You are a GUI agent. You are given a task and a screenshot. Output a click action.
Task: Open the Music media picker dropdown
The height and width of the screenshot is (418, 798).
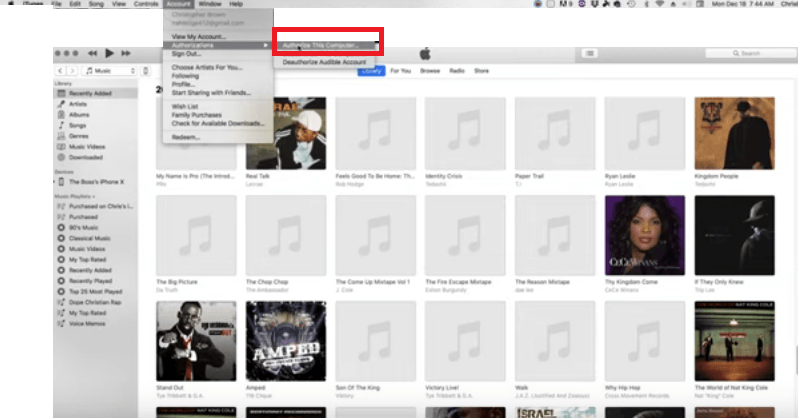[109, 71]
